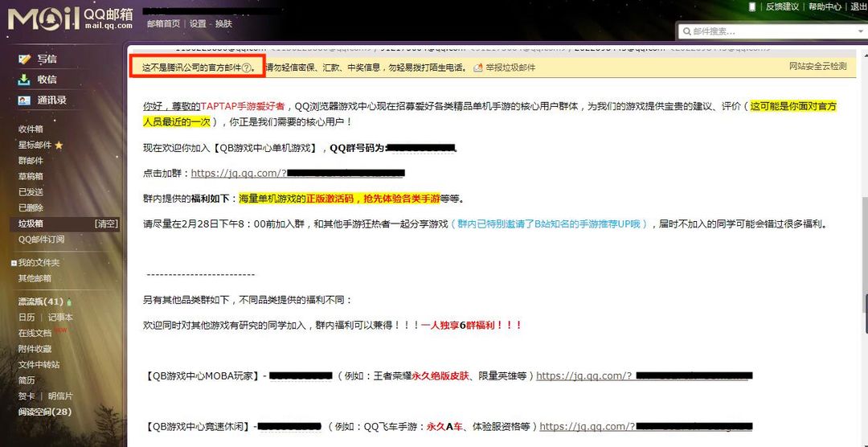Open 记事本 notes

59,318
